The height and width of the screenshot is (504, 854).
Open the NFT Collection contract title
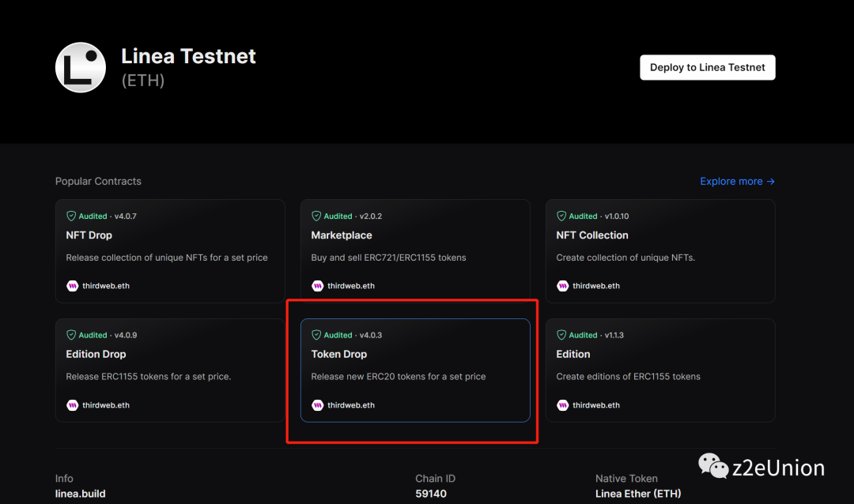tap(591, 235)
